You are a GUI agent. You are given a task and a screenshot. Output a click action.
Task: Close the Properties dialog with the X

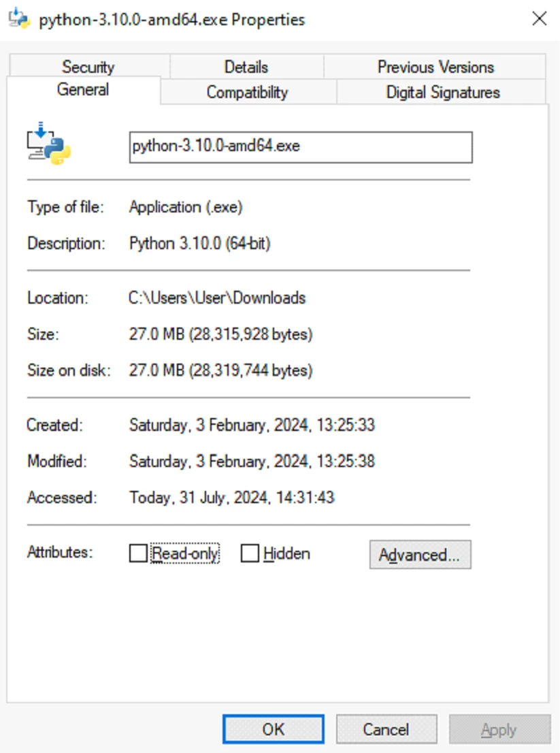click(x=539, y=19)
